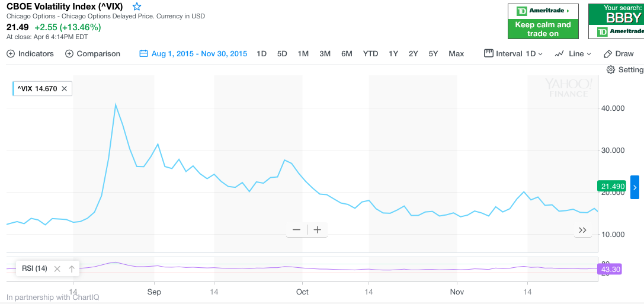
Task: Add ^VIX to watchlist with star icon
Action: (137, 7)
